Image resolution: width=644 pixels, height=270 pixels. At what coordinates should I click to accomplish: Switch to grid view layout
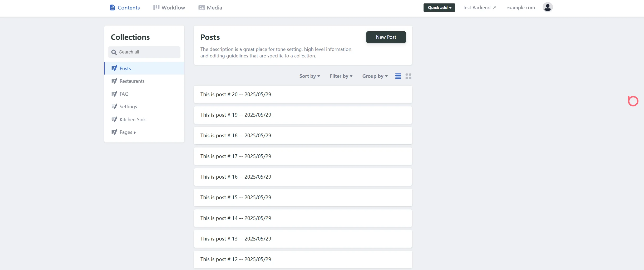[408, 76]
